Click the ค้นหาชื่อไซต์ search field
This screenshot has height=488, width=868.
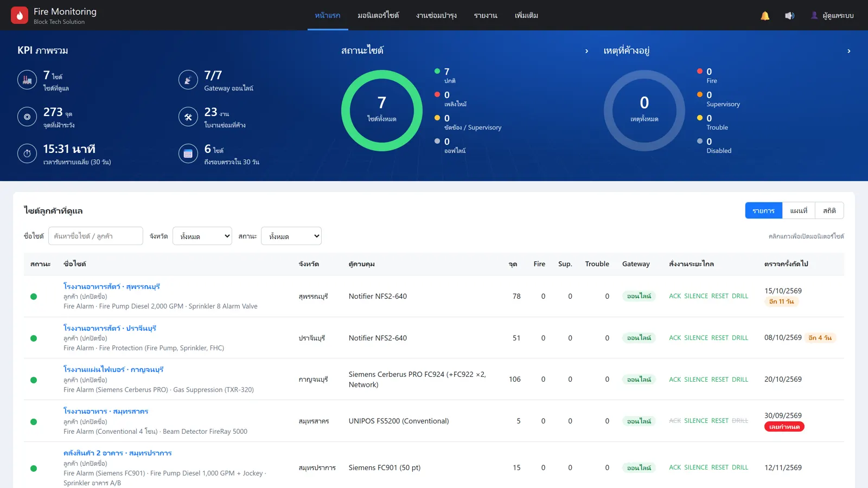[95, 236]
